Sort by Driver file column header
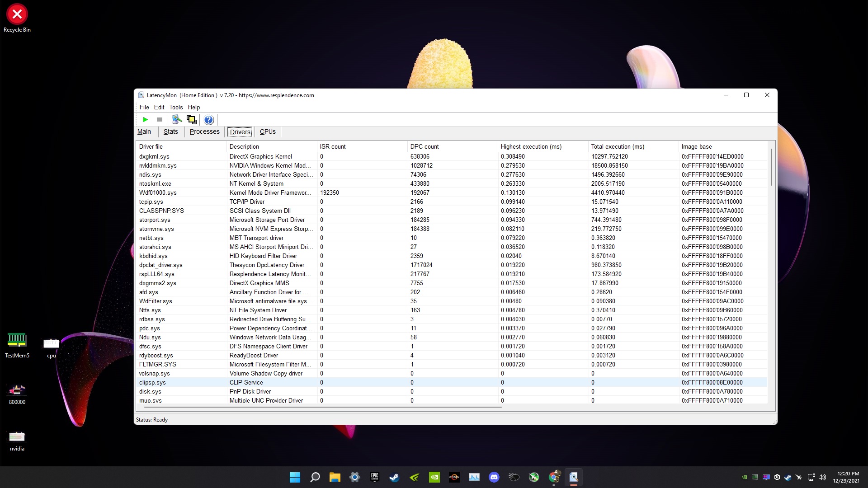868x488 pixels. click(151, 147)
